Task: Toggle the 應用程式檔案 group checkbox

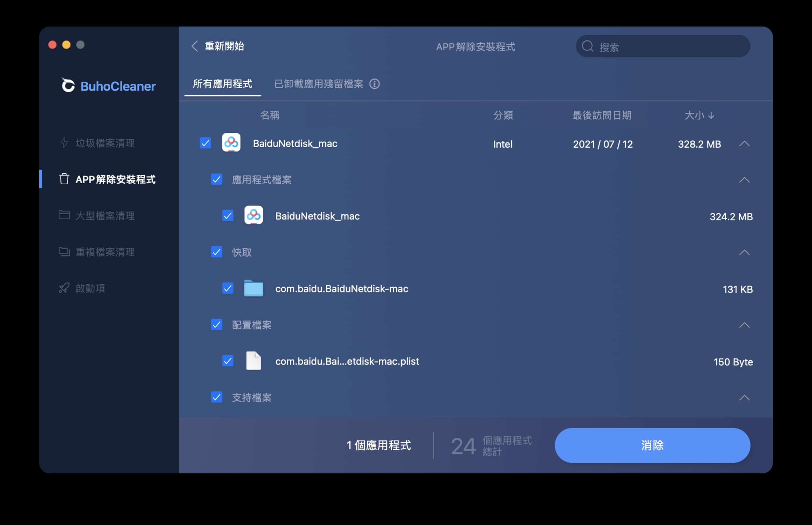Action: [x=217, y=179]
